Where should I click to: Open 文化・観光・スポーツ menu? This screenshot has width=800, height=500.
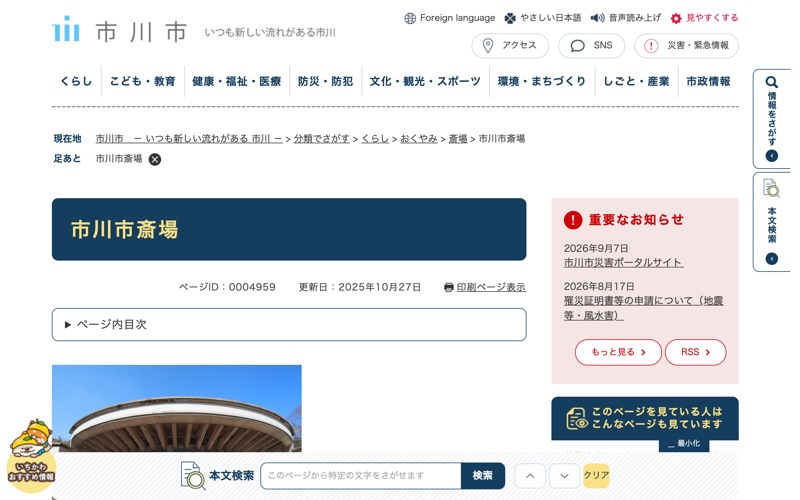[426, 81]
